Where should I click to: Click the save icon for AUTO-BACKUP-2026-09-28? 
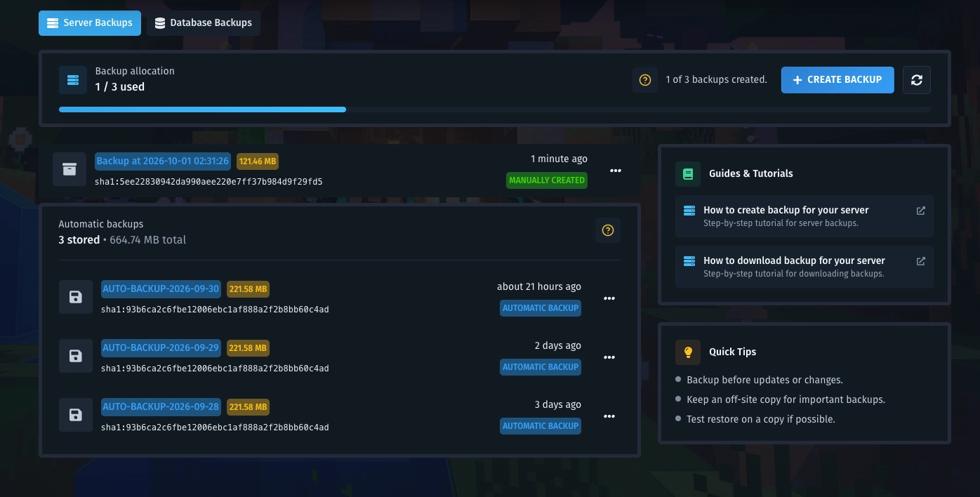point(76,416)
